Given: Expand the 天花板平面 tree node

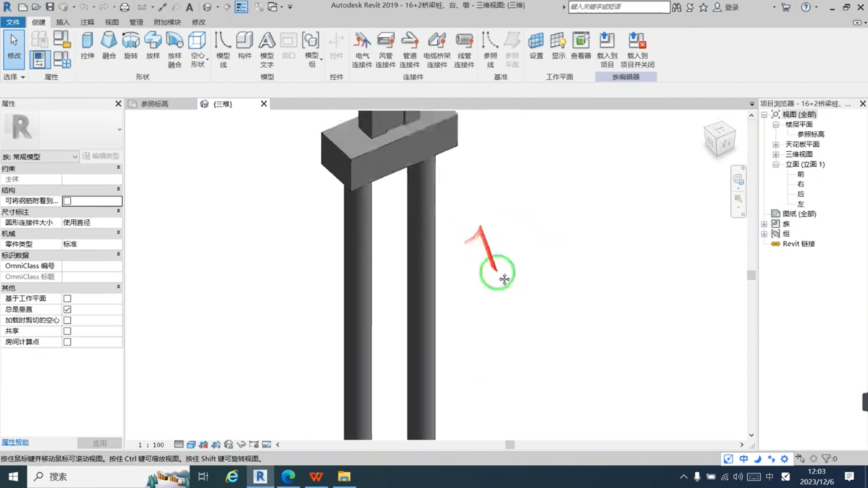Looking at the screenshot, I should (775, 145).
